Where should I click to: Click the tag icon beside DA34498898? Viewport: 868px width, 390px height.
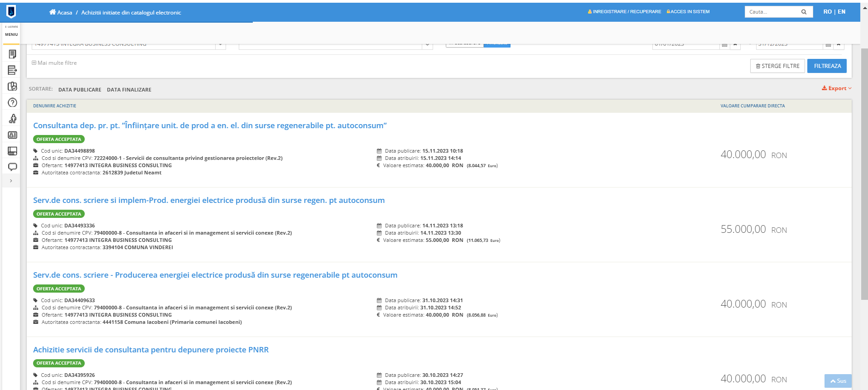point(36,151)
